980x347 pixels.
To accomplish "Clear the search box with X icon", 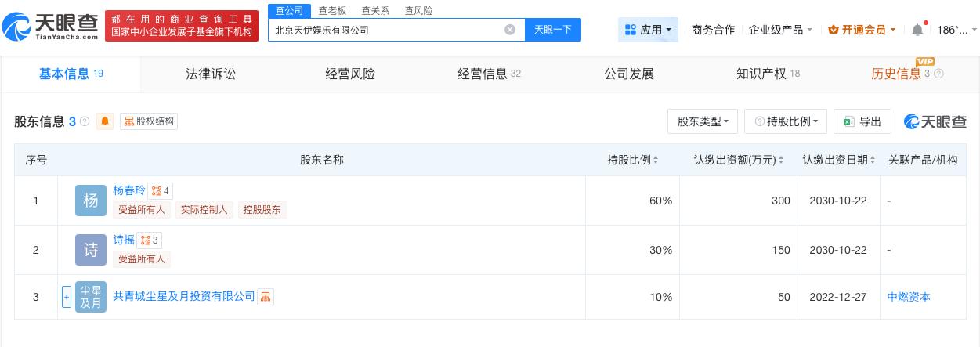I will tap(510, 30).
